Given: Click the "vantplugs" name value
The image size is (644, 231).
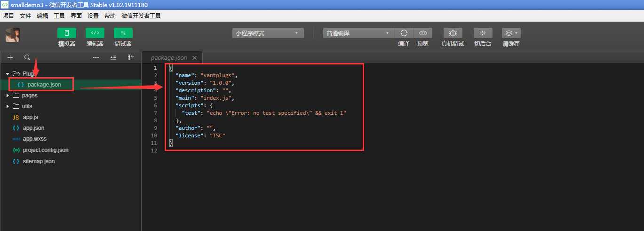Looking at the screenshot, I should (x=217, y=75).
